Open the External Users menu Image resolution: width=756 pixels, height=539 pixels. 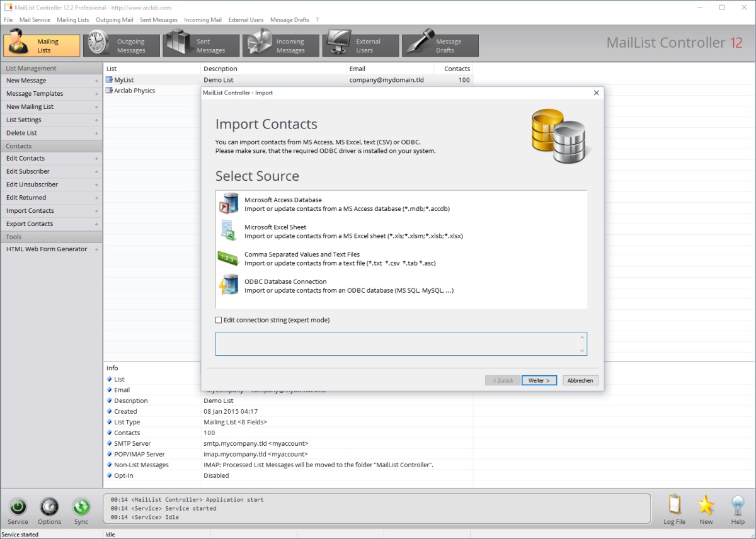(246, 20)
